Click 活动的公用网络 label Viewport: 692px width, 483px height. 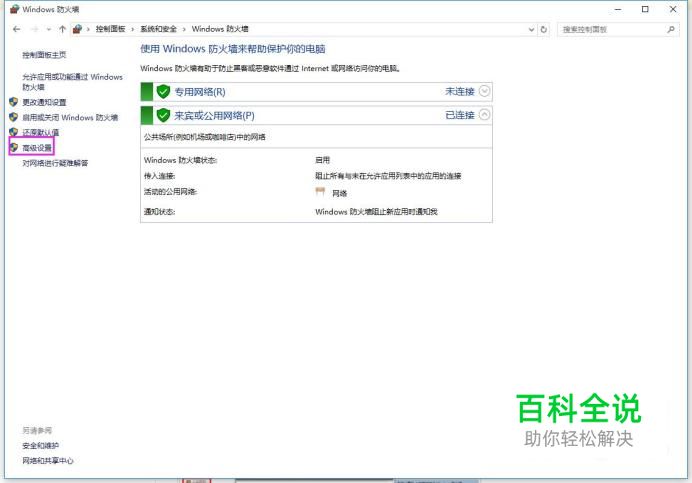click(x=170, y=192)
